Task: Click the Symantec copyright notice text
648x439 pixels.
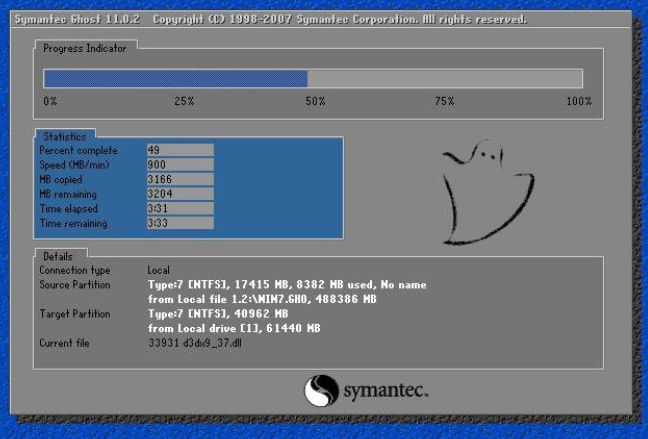Action: click(340, 19)
